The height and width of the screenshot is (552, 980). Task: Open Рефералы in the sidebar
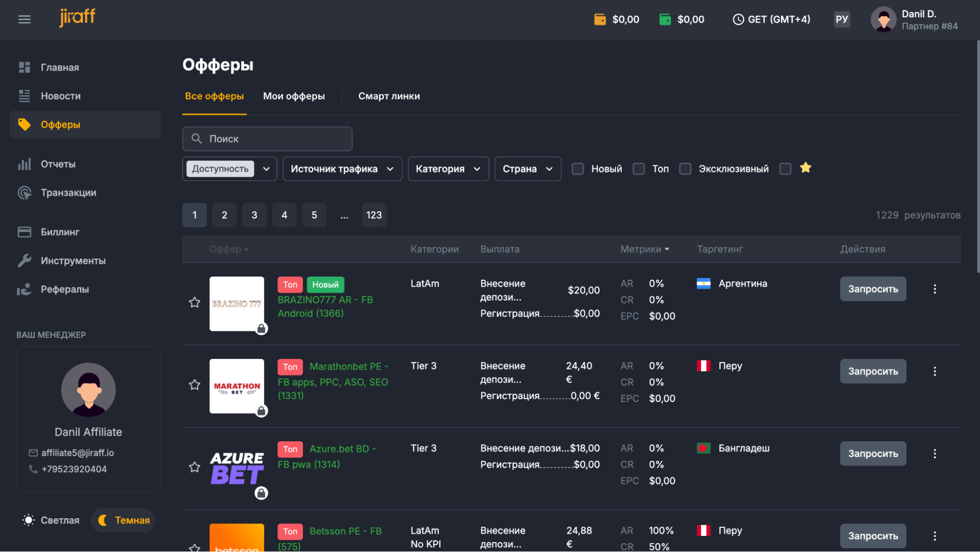(85, 289)
